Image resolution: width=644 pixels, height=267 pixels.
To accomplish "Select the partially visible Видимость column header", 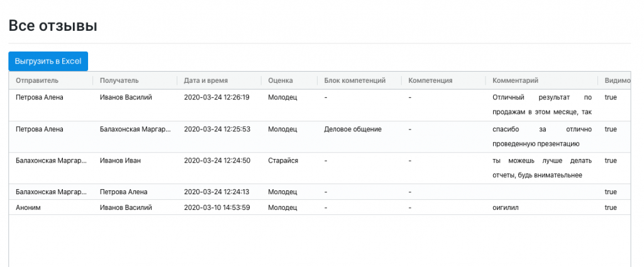I will pos(618,80).
